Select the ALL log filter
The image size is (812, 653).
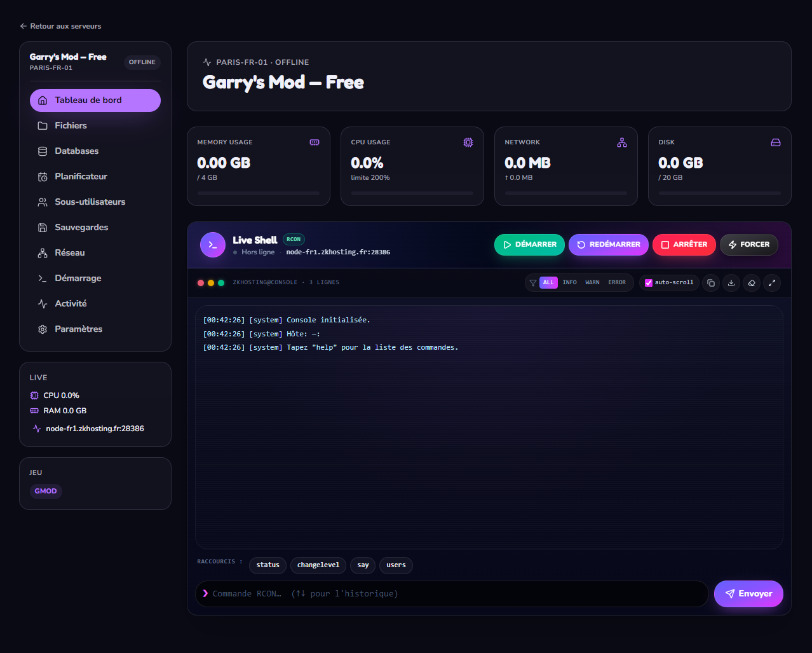click(x=548, y=282)
